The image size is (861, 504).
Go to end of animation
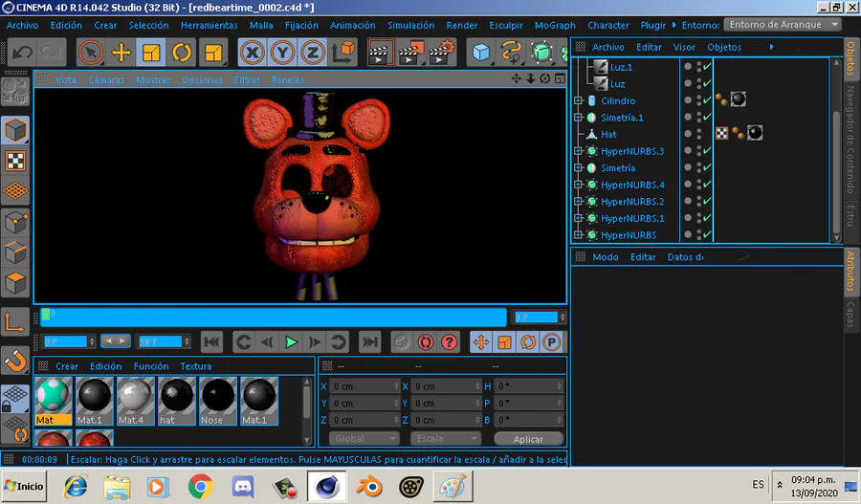point(369,342)
